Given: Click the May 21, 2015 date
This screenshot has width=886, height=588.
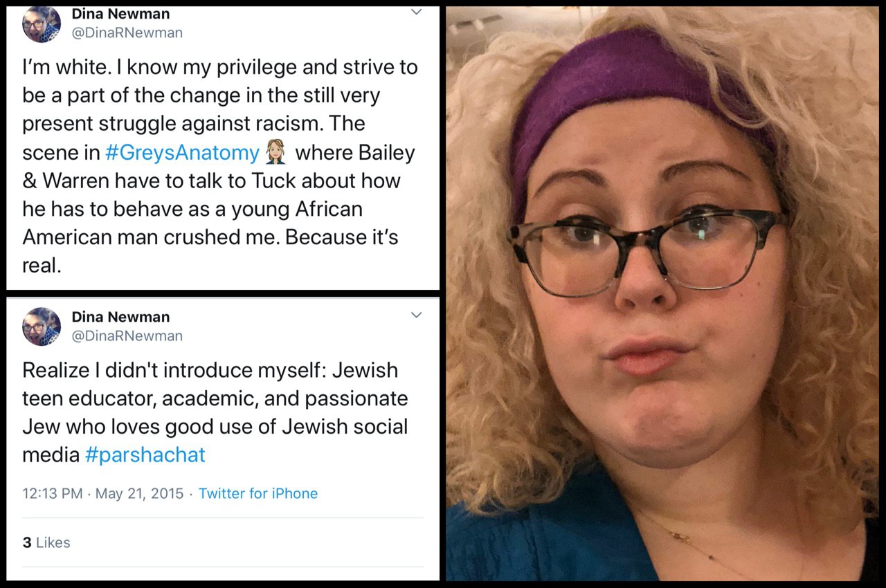Looking at the screenshot, I should (x=139, y=493).
